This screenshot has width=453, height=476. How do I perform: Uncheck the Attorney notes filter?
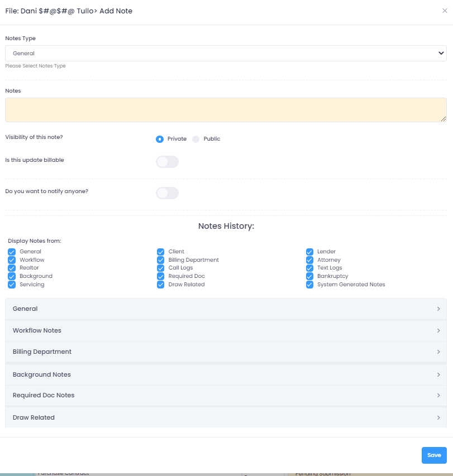point(309,260)
